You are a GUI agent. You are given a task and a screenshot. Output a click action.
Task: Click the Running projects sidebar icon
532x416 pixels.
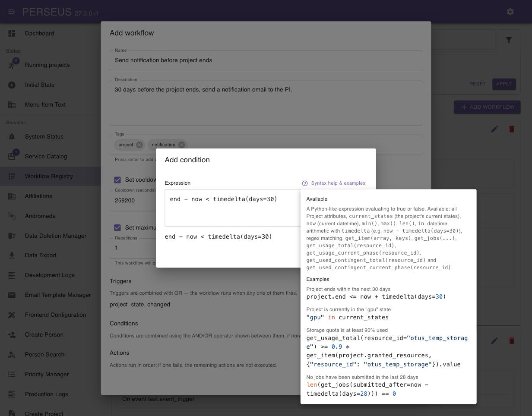(x=12, y=65)
